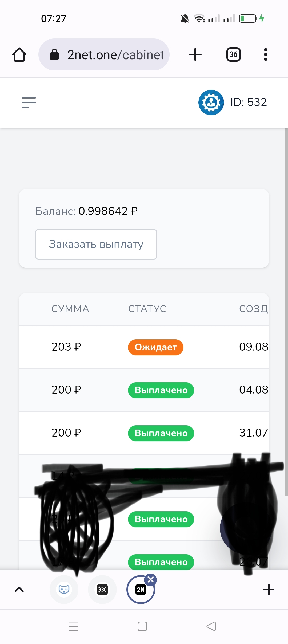Click the ID: 532 account label
The image size is (288, 644).
249,102
